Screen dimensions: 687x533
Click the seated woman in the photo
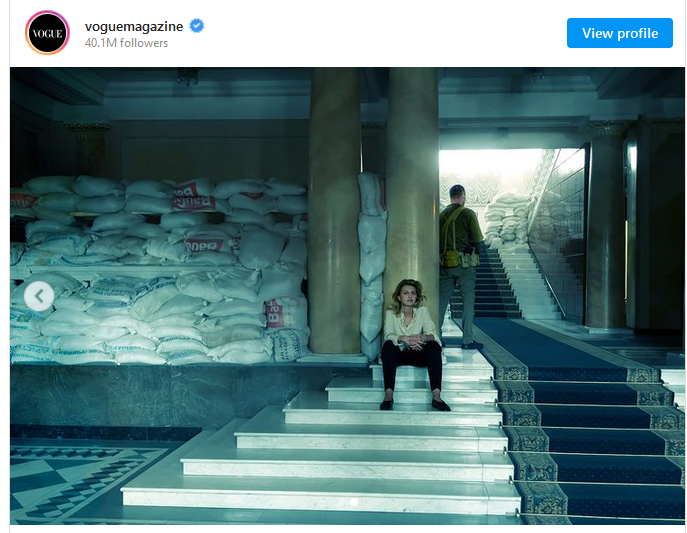(x=412, y=345)
